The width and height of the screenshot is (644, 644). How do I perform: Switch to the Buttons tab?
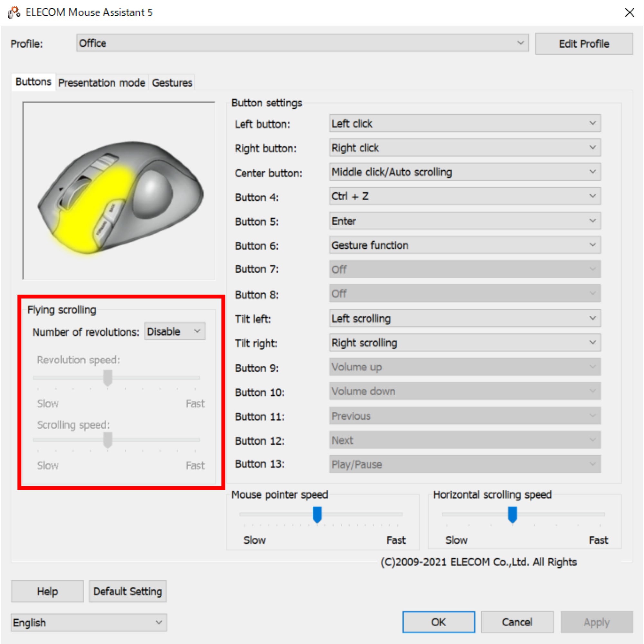click(x=33, y=82)
